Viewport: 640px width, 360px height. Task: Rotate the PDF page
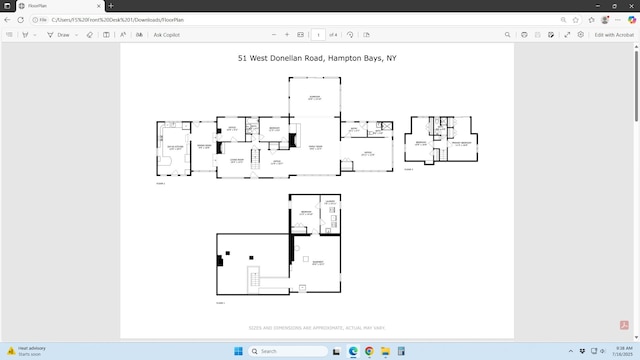coord(350,35)
